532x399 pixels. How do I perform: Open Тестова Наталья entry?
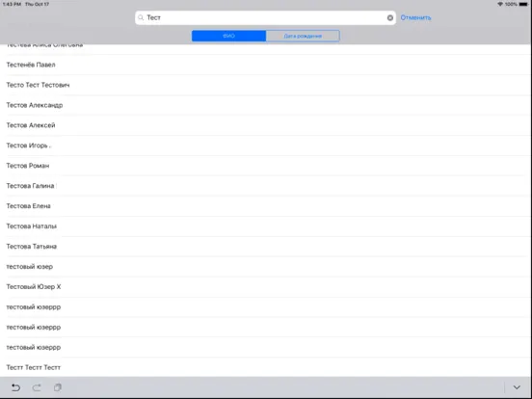[x=265, y=226]
